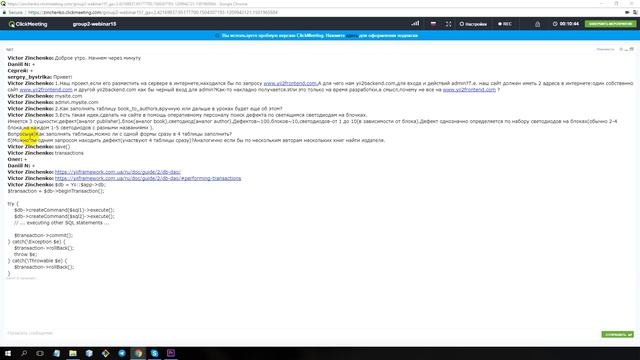The height and width of the screenshot is (360, 640).
Task: Open Настройки settings
Action: tap(473, 24)
